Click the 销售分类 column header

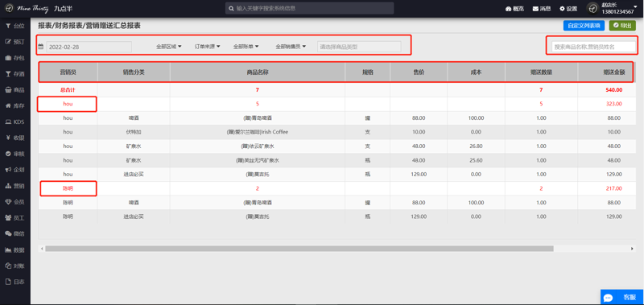click(x=134, y=72)
